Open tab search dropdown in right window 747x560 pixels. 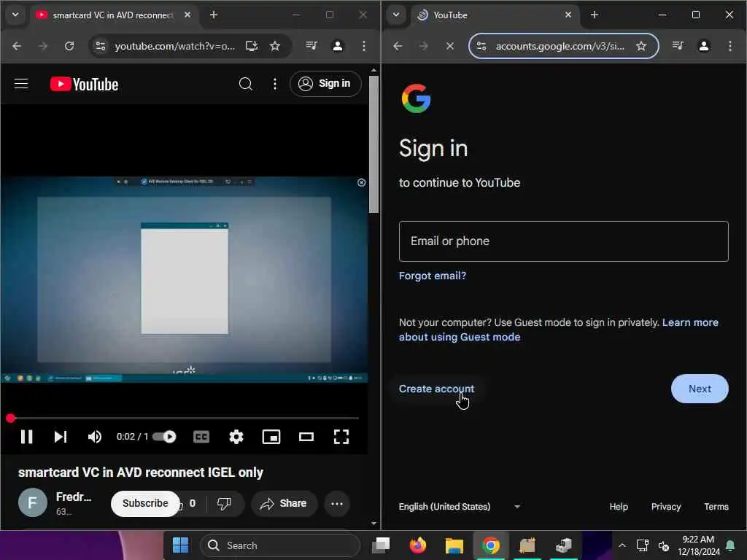click(x=396, y=15)
